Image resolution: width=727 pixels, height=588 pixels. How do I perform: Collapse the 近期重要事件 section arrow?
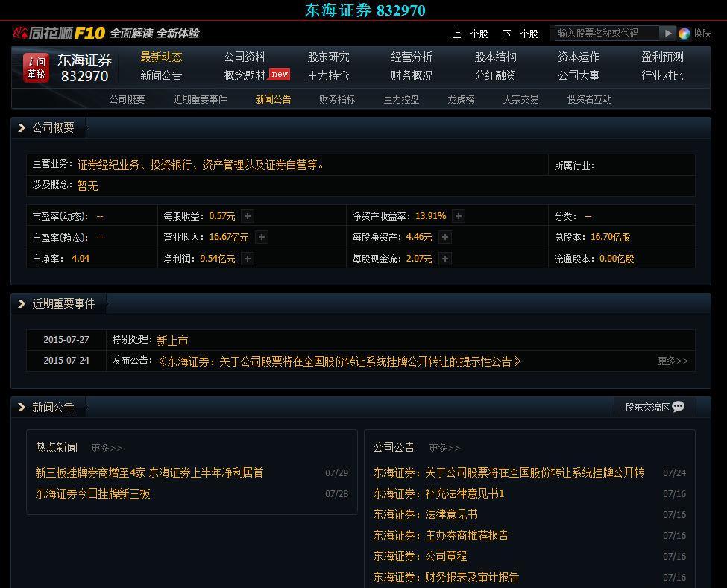(x=22, y=303)
